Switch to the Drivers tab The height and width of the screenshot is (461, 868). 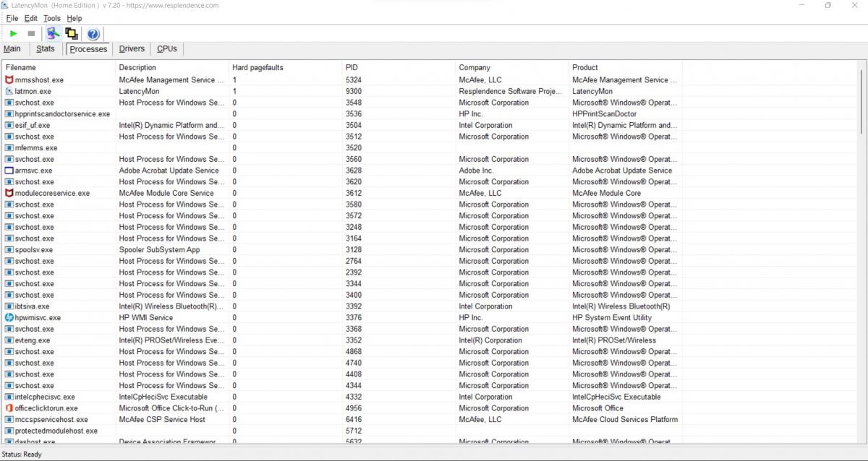[x=132, y=49]
